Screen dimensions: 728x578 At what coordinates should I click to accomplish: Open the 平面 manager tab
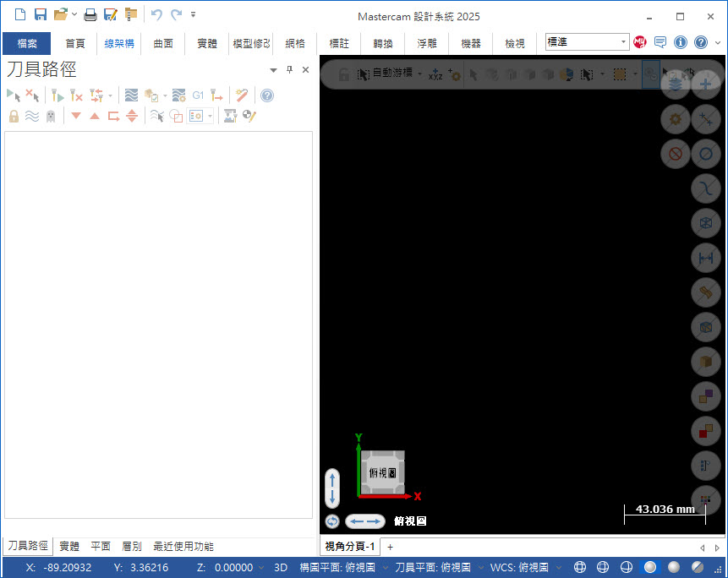[x=101, y=547]
